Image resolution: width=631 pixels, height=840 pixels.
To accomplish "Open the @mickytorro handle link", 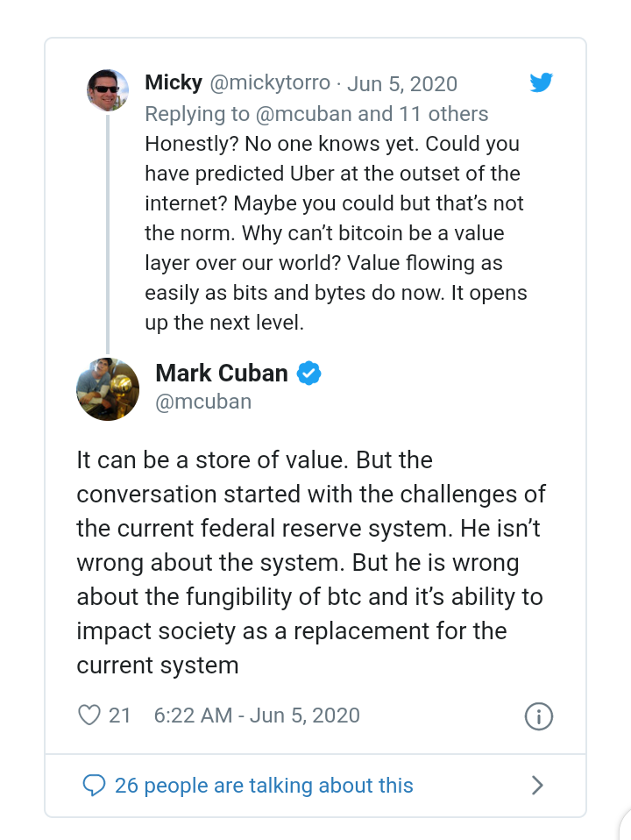I will pos(270,83).
